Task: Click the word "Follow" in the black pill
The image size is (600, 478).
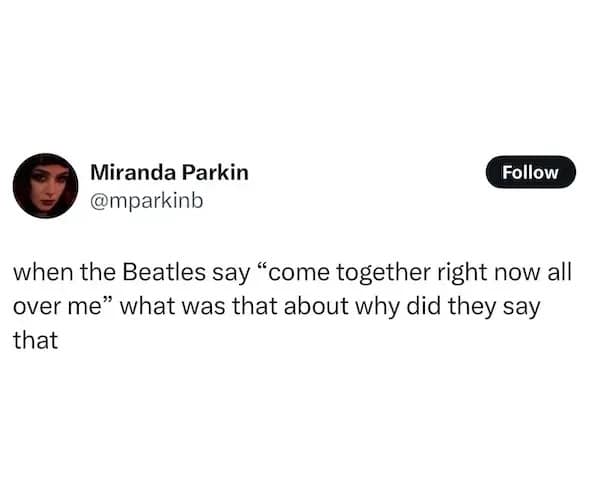Action: pos(530,172)
